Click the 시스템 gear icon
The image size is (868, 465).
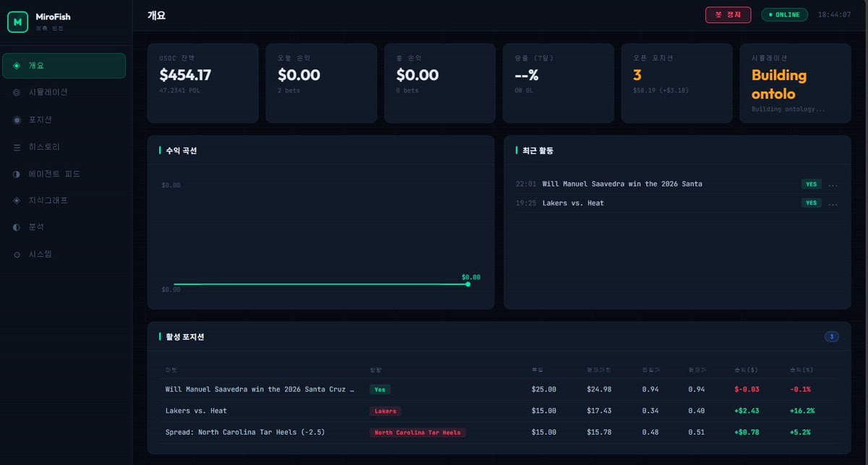tap(17, 255)
